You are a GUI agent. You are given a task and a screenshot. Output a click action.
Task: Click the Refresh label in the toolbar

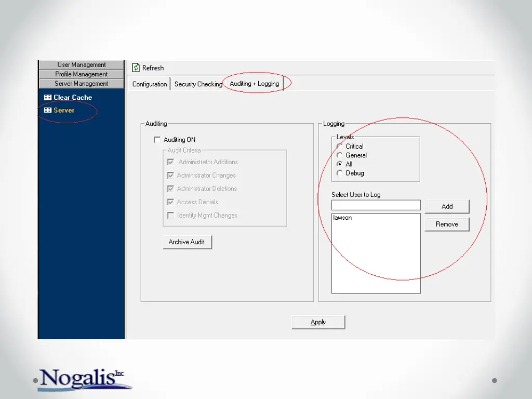click(x=153, y=68)
